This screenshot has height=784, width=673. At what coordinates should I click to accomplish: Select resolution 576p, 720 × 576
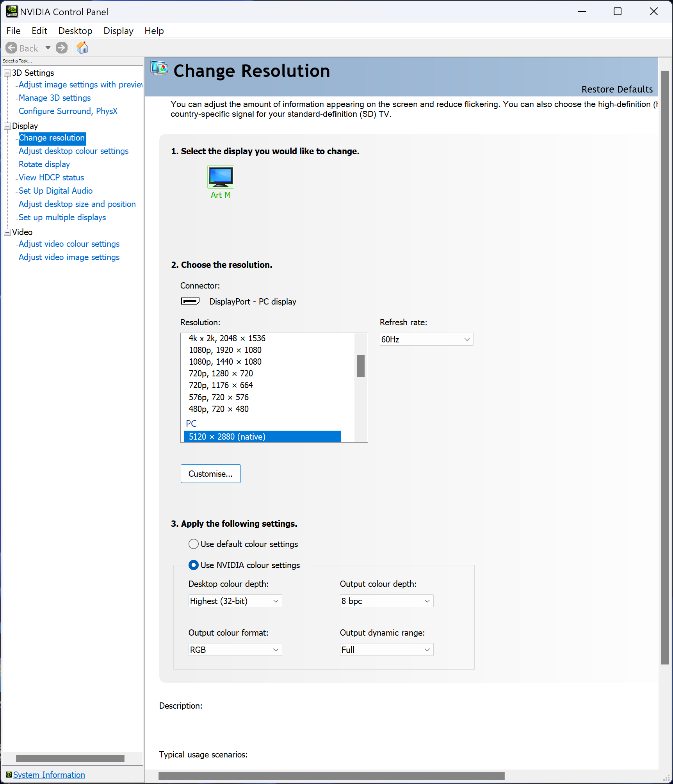pyautogui.click(x=219, y=397)
